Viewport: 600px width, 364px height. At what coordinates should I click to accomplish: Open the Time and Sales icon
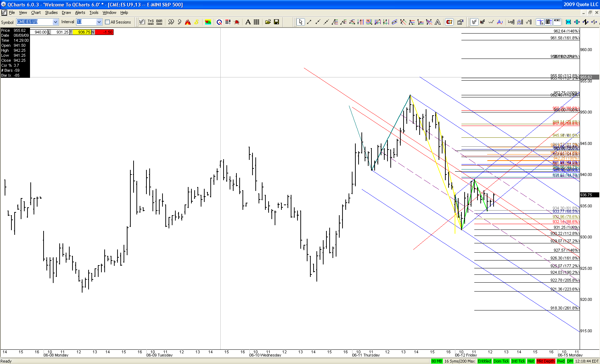coord(151,22)
